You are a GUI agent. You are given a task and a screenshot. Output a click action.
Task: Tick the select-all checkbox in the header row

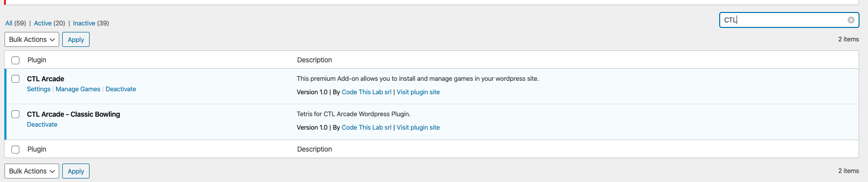pyautogui.click(x=15, y=60)
